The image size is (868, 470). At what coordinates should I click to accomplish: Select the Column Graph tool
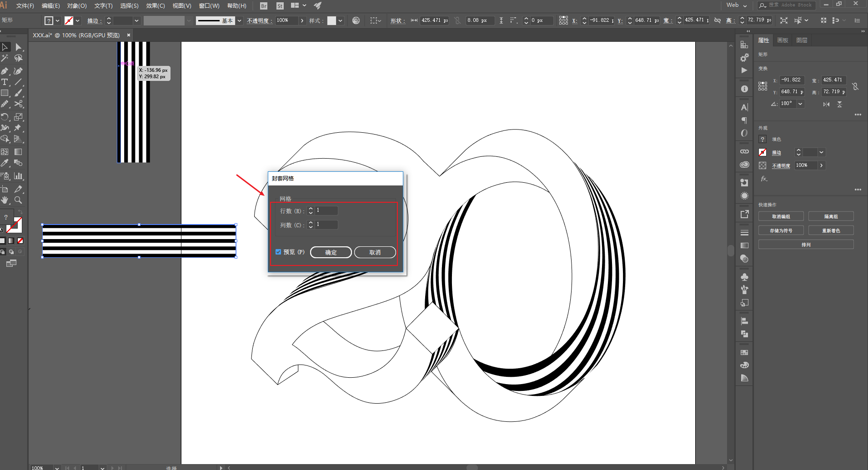tap(18, 176)
